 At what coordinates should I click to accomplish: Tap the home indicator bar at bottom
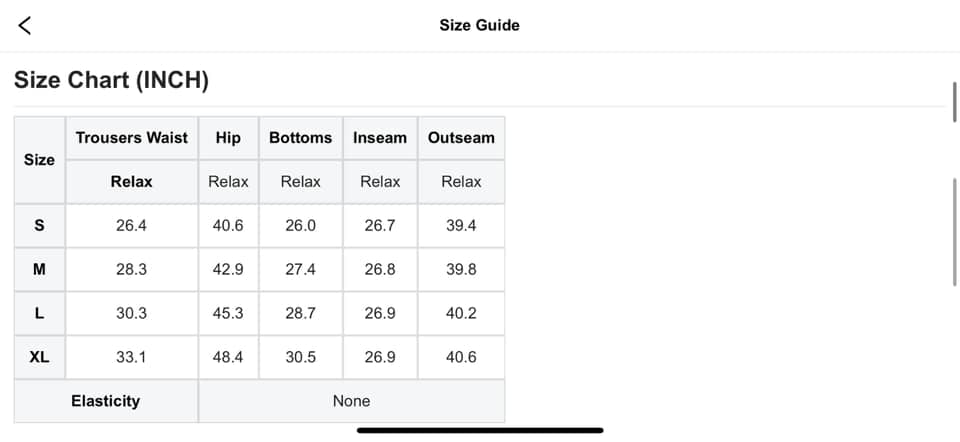[480, 431]
